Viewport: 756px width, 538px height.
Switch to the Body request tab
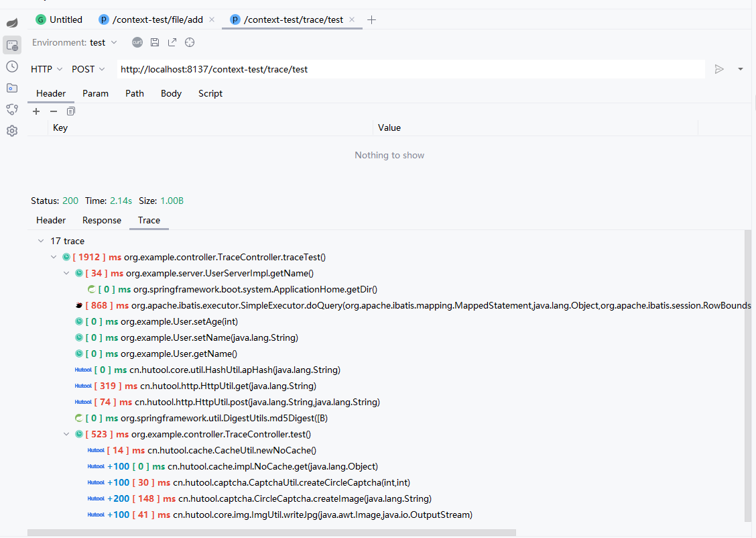(x=171, y=93)
